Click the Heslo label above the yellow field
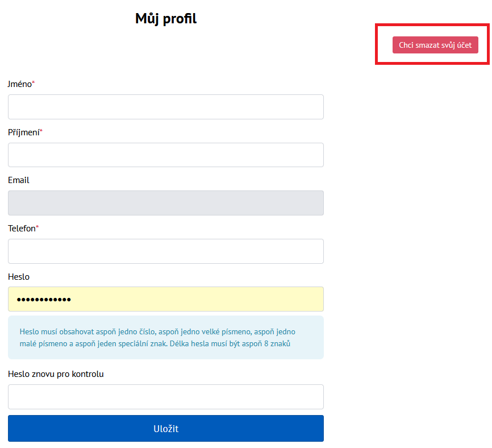This screenshot has height=448, width=492. (19, 277)
